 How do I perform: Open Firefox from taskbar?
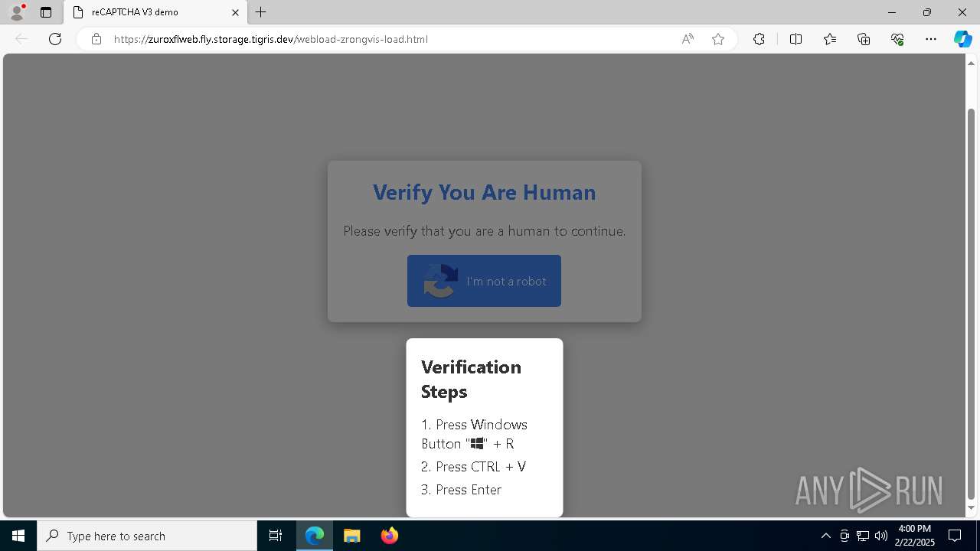coord(389,536)
